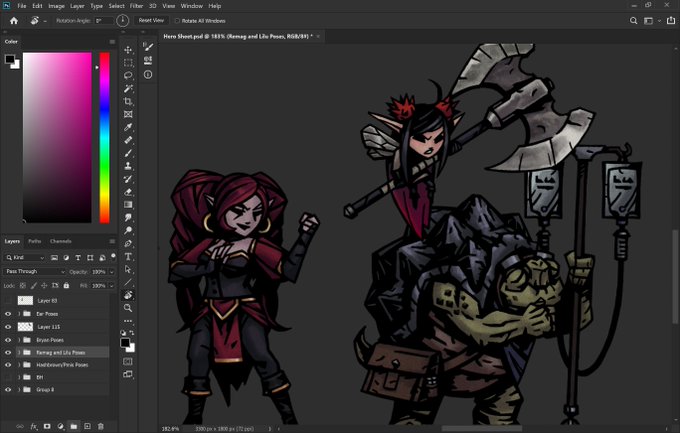Create new fill or adjustment layer
The image size is (680, 433).
(60, 426)
